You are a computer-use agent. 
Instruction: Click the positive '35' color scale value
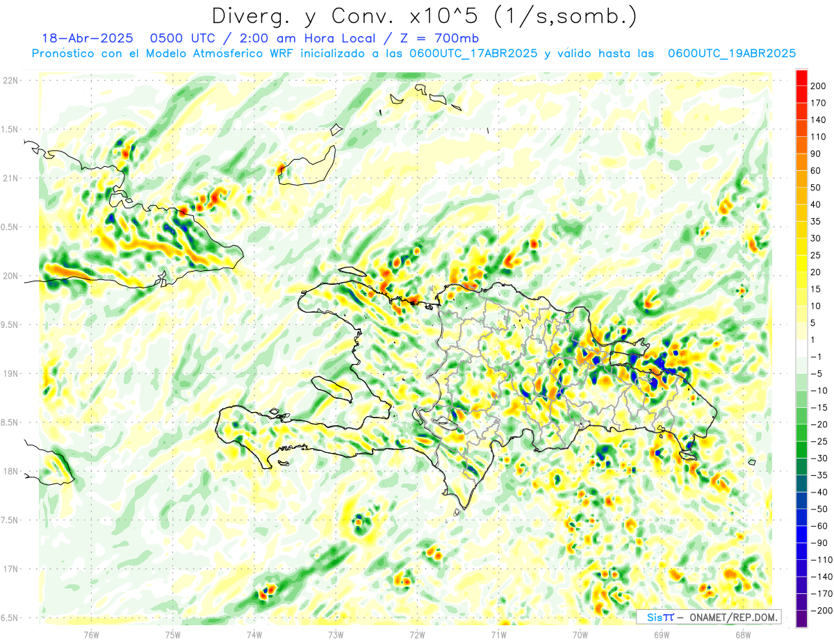tap(817, 222)
